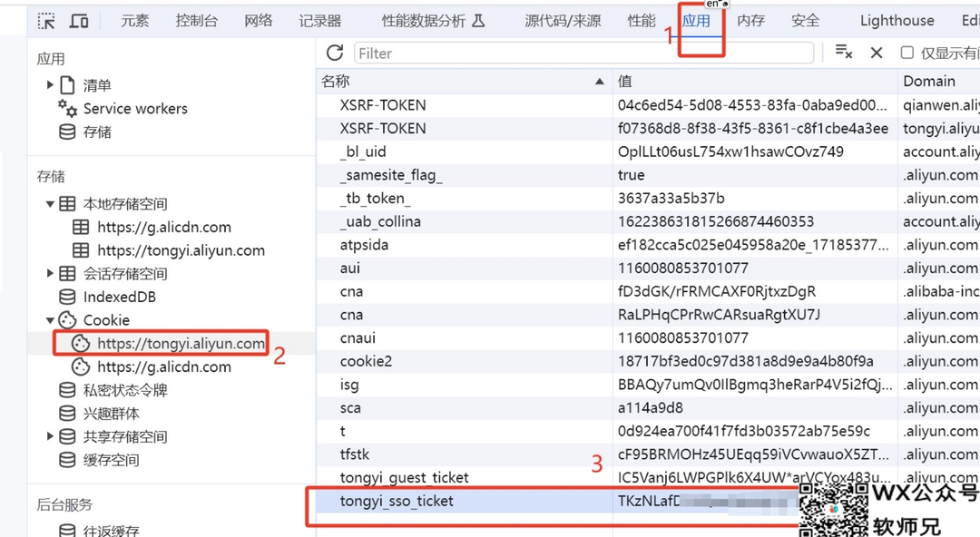Open the 源代码/来源 tab

[x=563, y=21]
